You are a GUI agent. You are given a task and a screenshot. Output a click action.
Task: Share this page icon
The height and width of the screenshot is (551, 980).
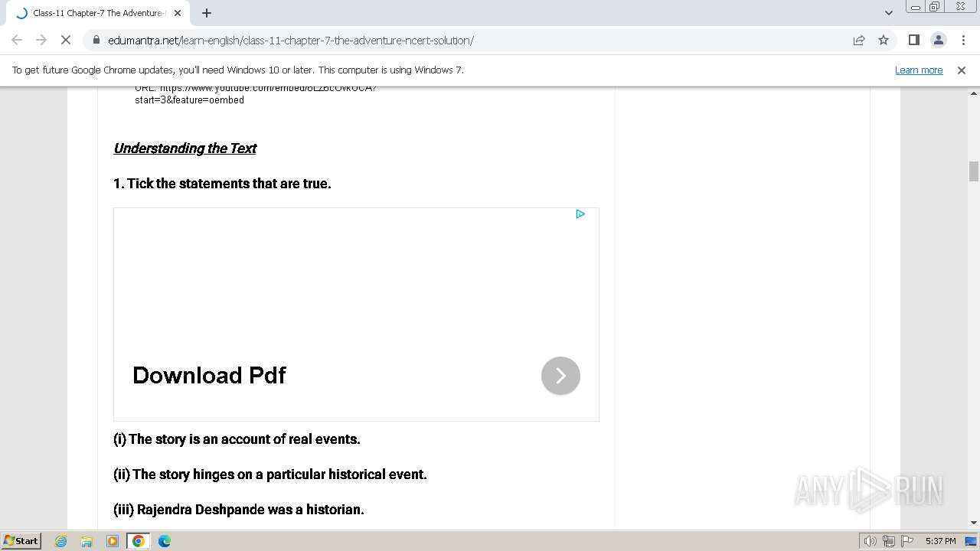pos(859,40)
